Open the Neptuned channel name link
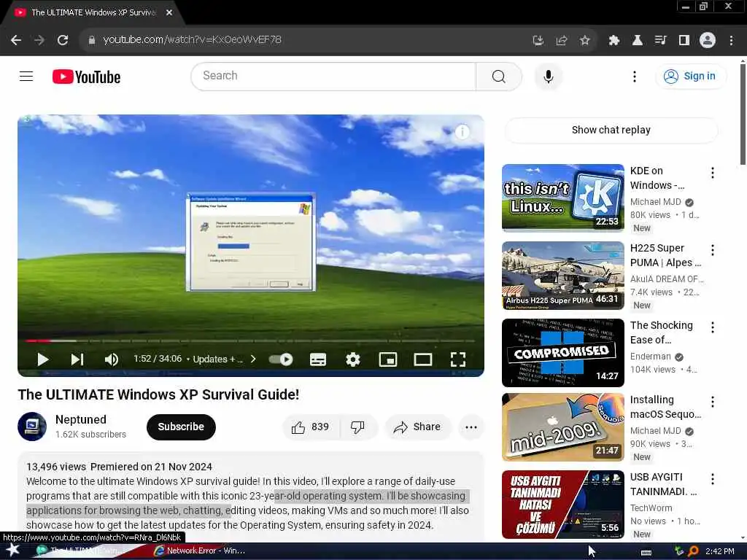The height and width of the screenshot is (560, 747). 80,419
